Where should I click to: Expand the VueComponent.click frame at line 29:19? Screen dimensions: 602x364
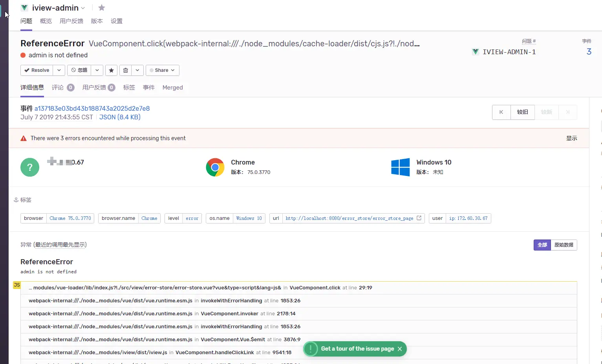point(299,288)
